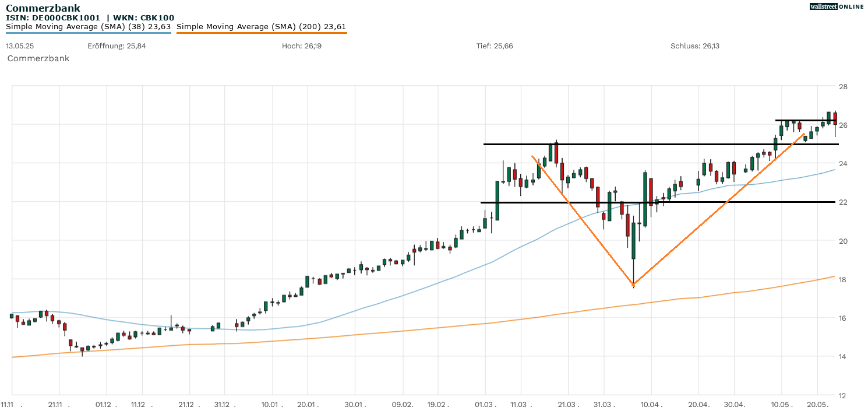Click the x-axis date 30.01.
The image size is (868, 407).
(355, 404)
